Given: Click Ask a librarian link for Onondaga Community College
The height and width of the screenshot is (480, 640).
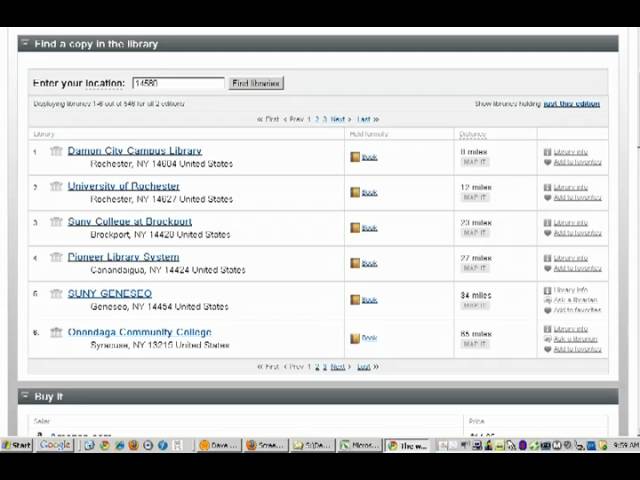Looking at the screenshot, I should 576,339.
